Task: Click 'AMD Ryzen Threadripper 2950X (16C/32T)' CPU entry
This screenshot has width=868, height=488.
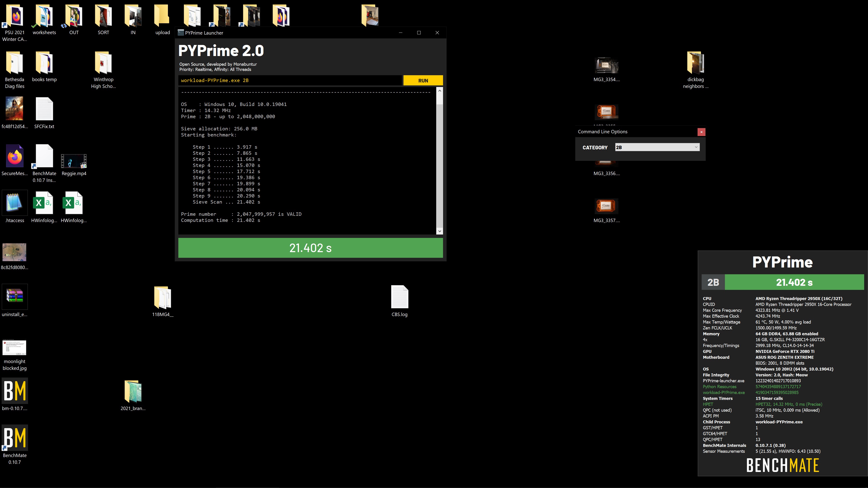Action: [799, 298]
